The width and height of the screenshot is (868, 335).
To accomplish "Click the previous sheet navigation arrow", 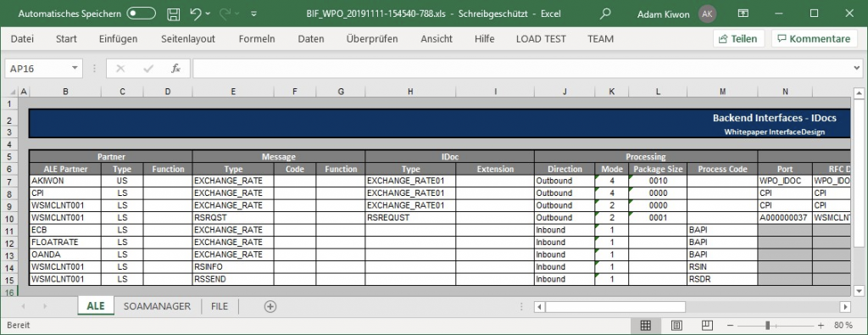I will 23,306.
